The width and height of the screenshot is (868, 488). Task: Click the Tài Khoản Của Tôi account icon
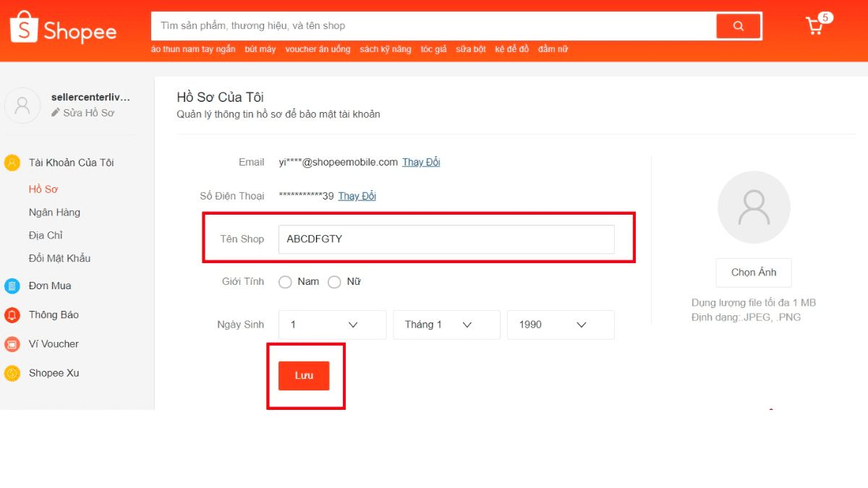point(12,162)
